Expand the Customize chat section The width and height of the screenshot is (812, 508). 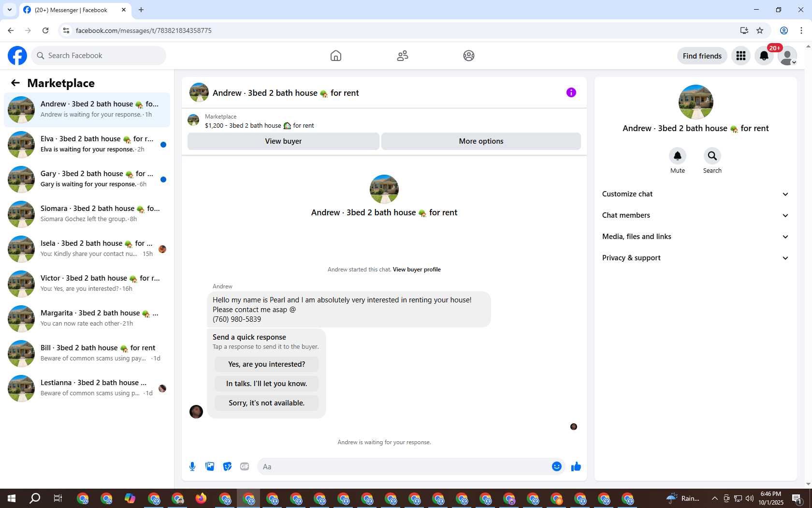coord(696,194)
